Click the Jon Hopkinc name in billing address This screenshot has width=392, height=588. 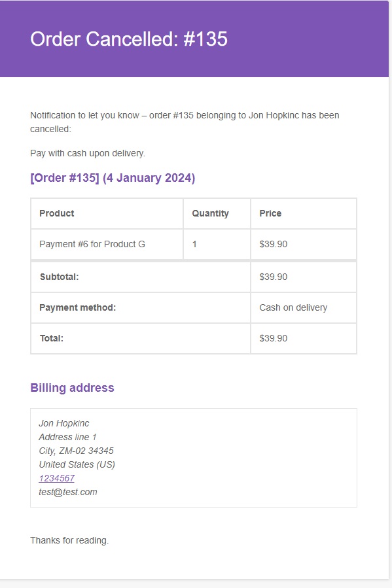click(64, 423)
